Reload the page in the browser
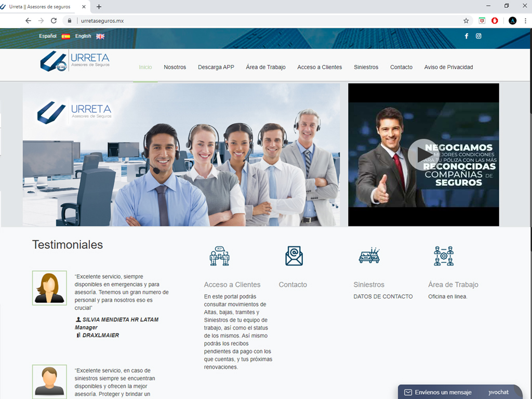The height and width of the screenshot is (399, 532). [x=54, y=21]
